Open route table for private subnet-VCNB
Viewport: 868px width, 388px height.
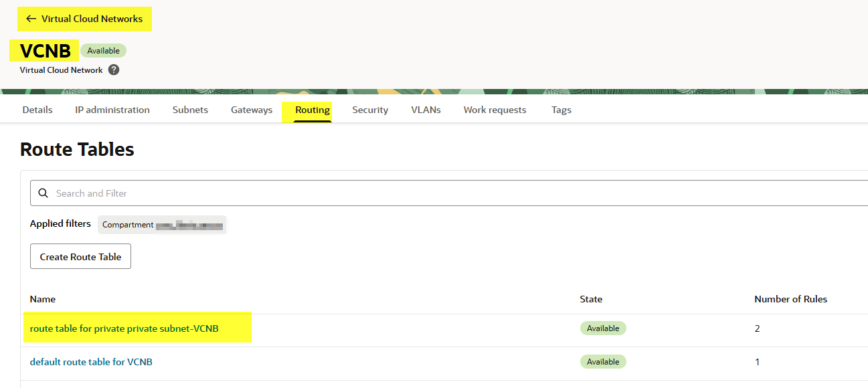tap(124, 328)
